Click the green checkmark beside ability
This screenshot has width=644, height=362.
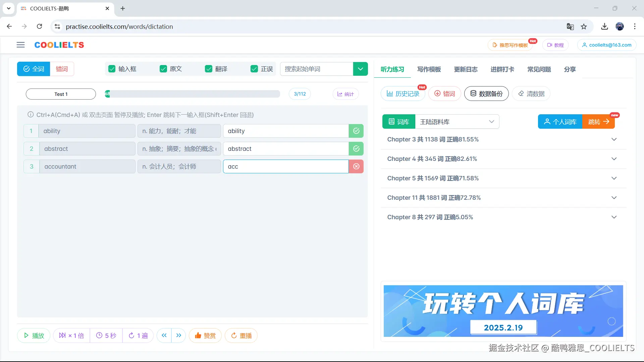point(356,131)
